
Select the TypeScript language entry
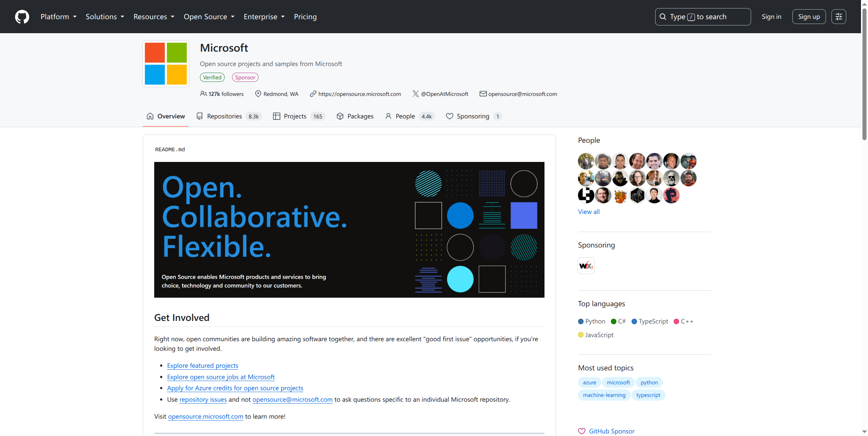pyautogui.click(x=650, y=321)
